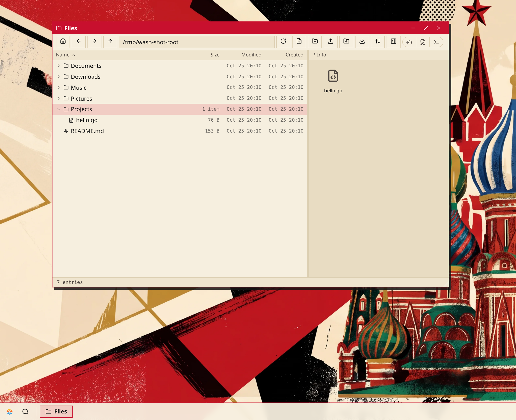Toggle the side panel icon

[393, 42]
